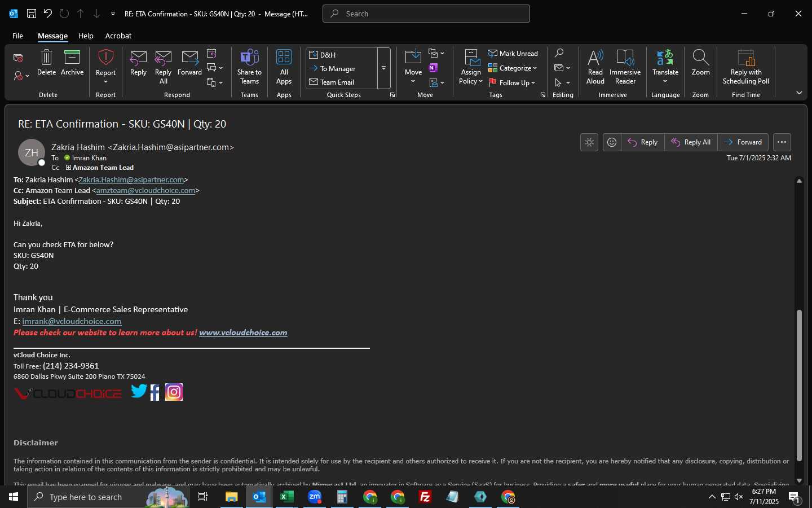The height and width of the screenshot is (508, 812).
Task: Click the Find magnifier in Editing group
Action: click(x=559, y=53)
